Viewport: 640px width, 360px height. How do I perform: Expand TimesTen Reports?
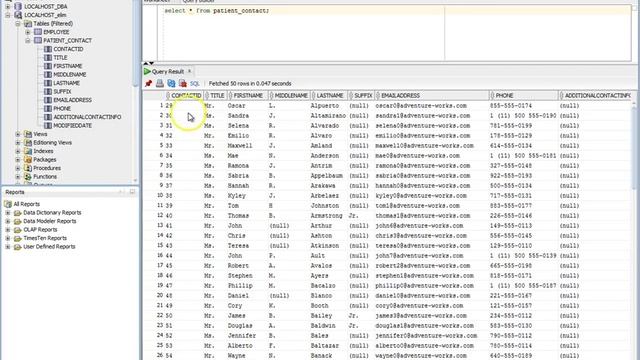(8, 238)
